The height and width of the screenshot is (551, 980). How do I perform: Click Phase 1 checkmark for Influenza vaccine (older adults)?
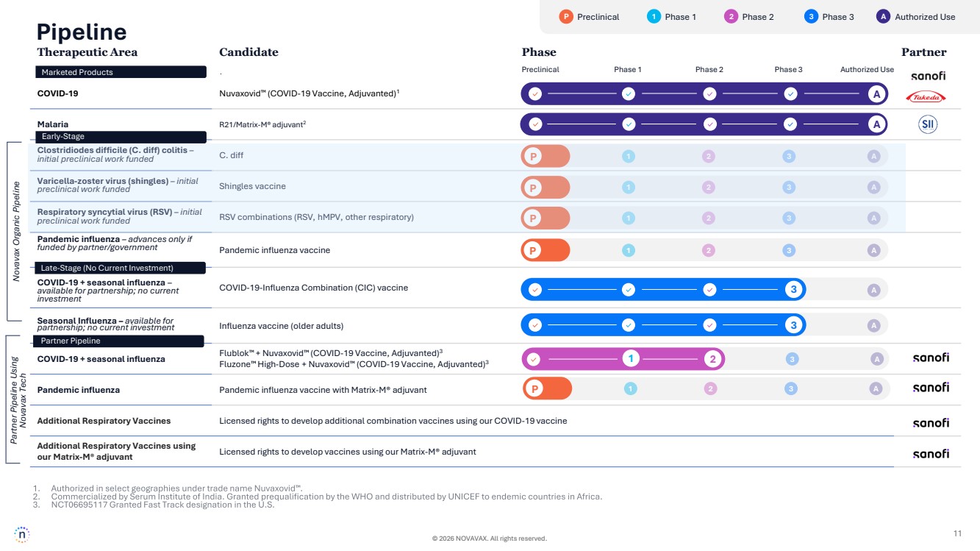(x=628, y=324)
